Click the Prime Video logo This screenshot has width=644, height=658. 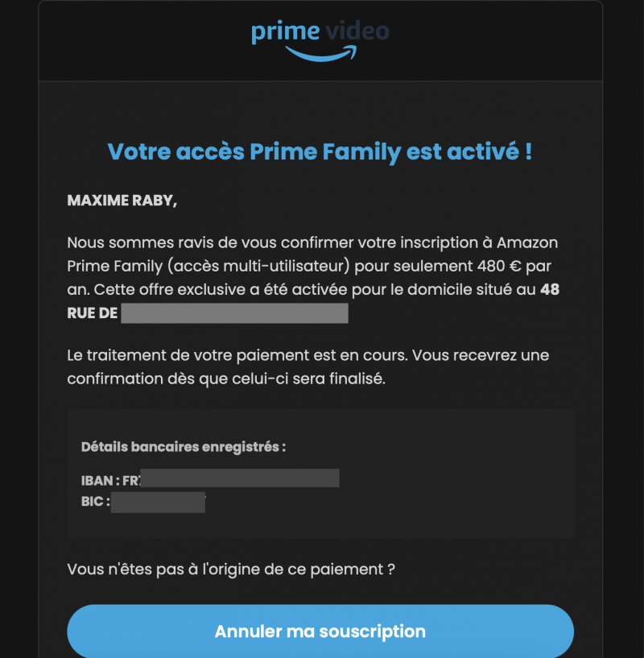pyautogui.click(x=320, y=39)
